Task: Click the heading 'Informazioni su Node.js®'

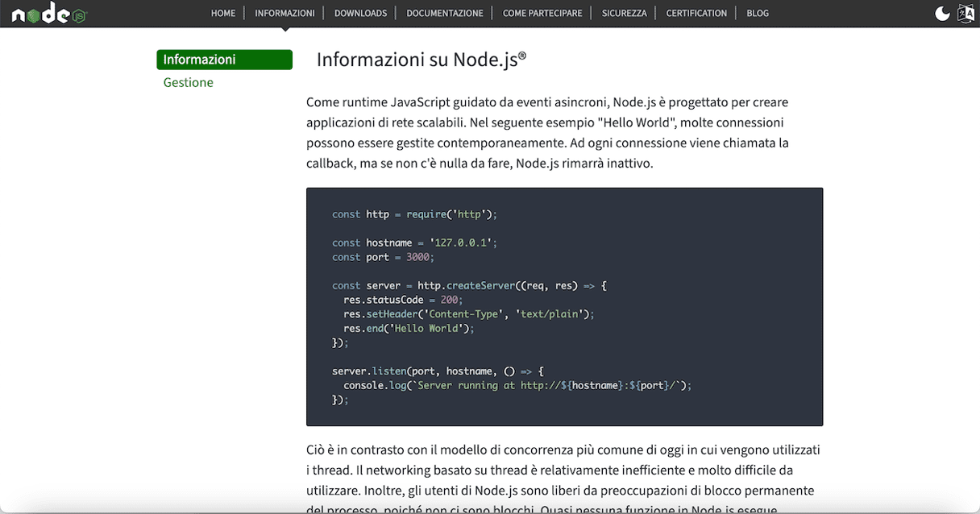Action: 421,60
